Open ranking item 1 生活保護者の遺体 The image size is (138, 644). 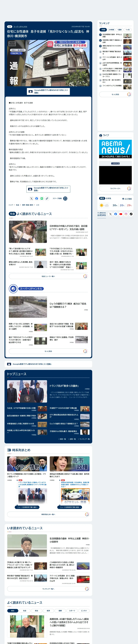[115, 36]
